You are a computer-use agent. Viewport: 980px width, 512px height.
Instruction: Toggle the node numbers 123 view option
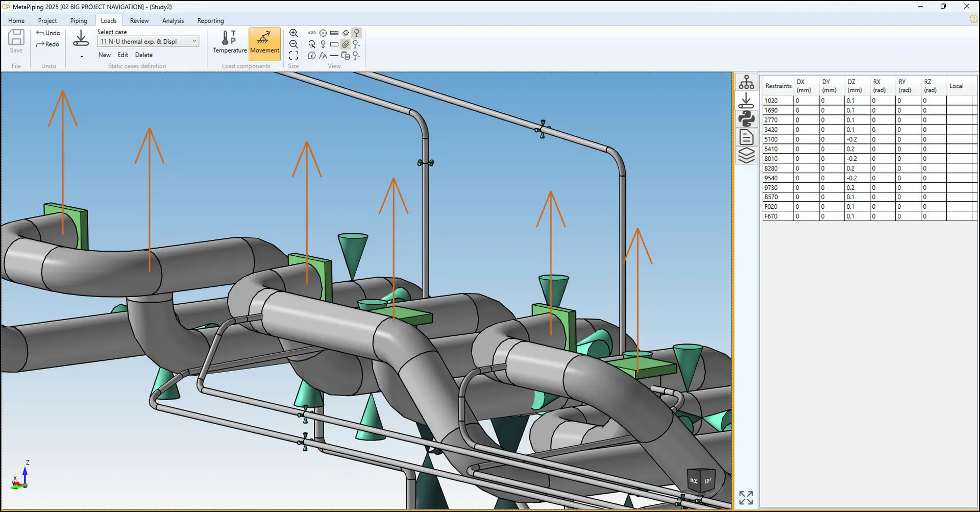(312, 33)
